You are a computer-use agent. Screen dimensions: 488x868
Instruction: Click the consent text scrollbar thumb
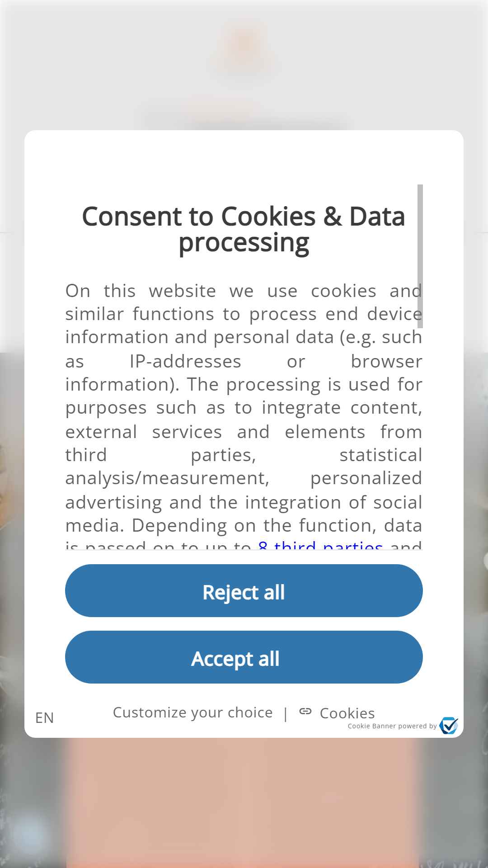[420, 256]
